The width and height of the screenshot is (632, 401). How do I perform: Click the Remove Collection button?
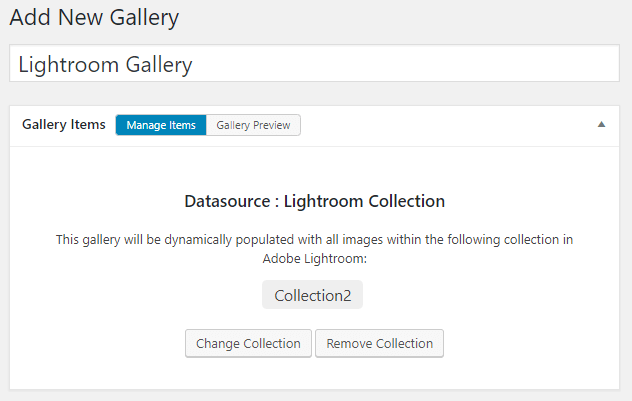tap(379, 343)
